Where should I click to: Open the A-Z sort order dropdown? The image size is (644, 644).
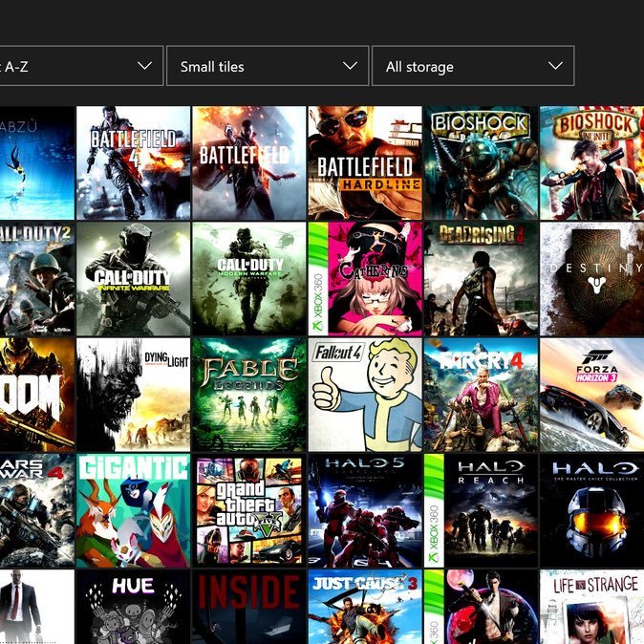(81, 66)
